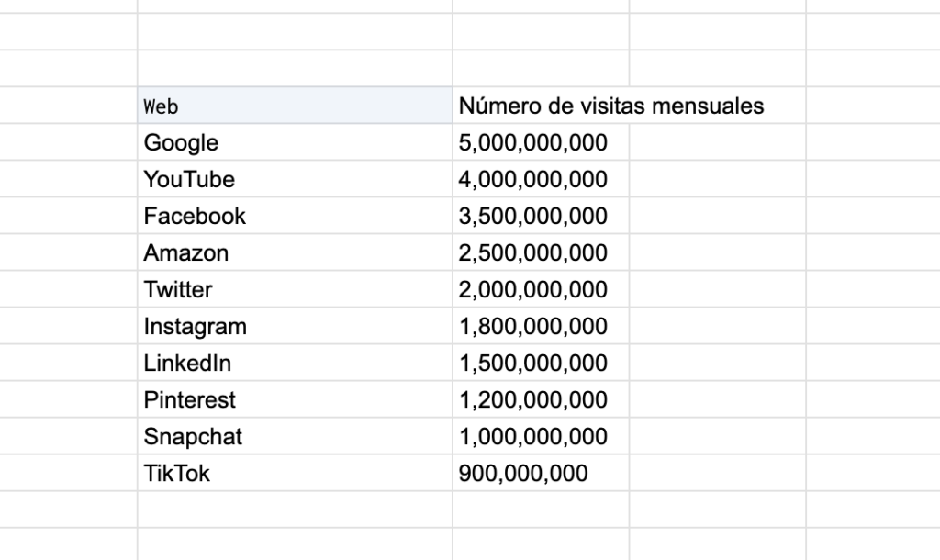The image size is (940, 560).
Task: Select the Número de visitas mensuales header
Action: point(610,106)
